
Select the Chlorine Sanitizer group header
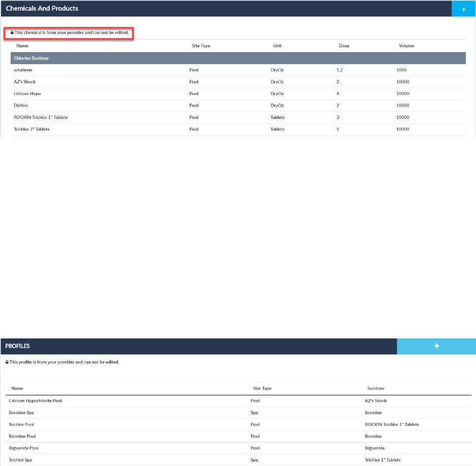(x=238, y=58)
